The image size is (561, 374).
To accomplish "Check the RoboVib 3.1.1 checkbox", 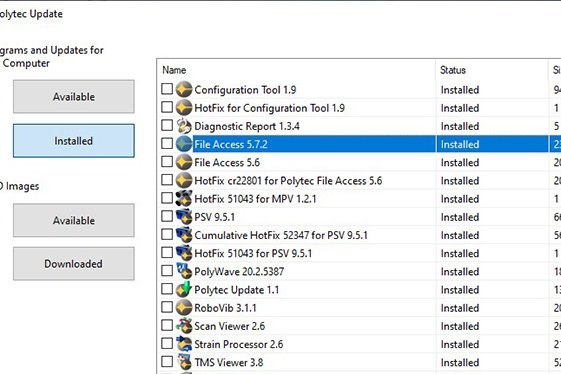I will pos(167,307).
